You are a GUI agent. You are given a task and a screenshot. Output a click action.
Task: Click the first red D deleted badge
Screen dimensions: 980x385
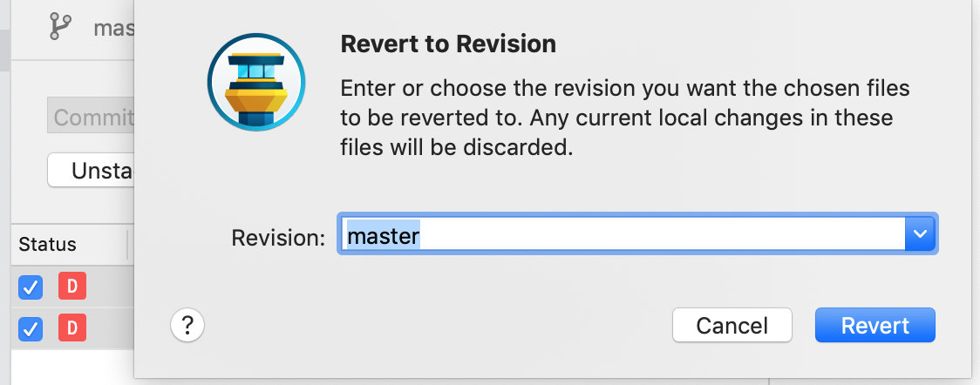72,287
